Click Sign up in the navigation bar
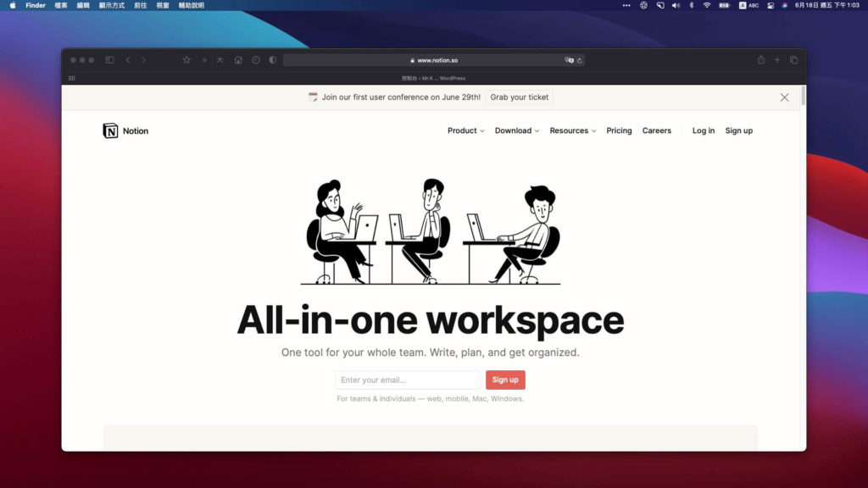868x488 pixels. pos(739,130)
